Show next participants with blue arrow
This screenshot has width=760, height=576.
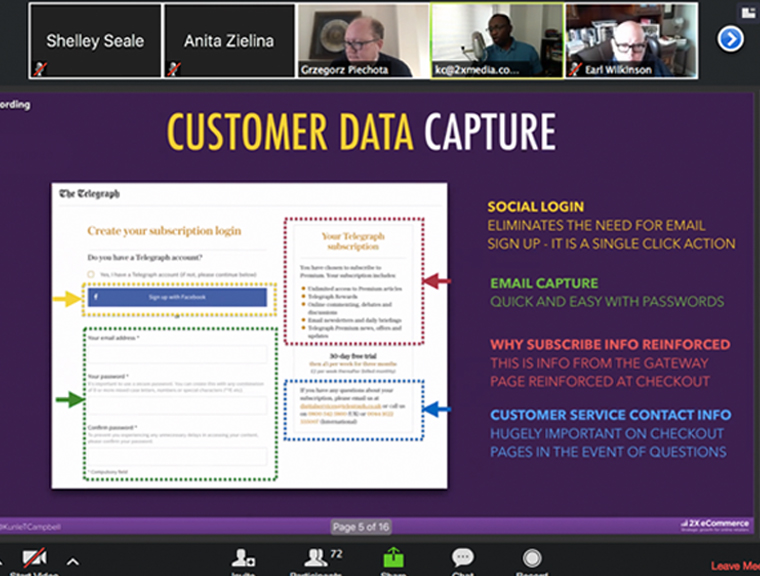click(730, 39)
